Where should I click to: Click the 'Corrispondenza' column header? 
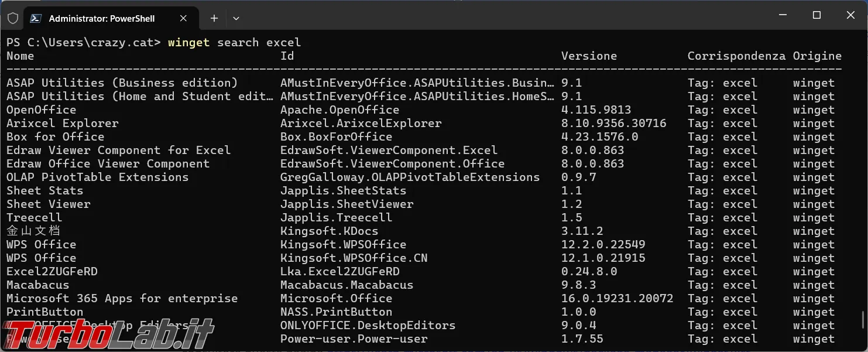click(x=736, y=56)
